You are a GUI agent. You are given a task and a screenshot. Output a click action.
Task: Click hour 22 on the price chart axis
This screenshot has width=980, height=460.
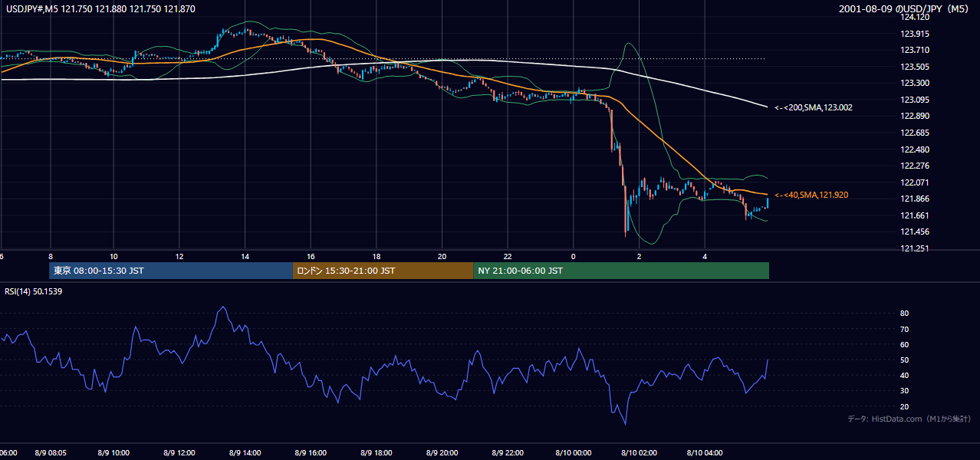click(508, 256)
